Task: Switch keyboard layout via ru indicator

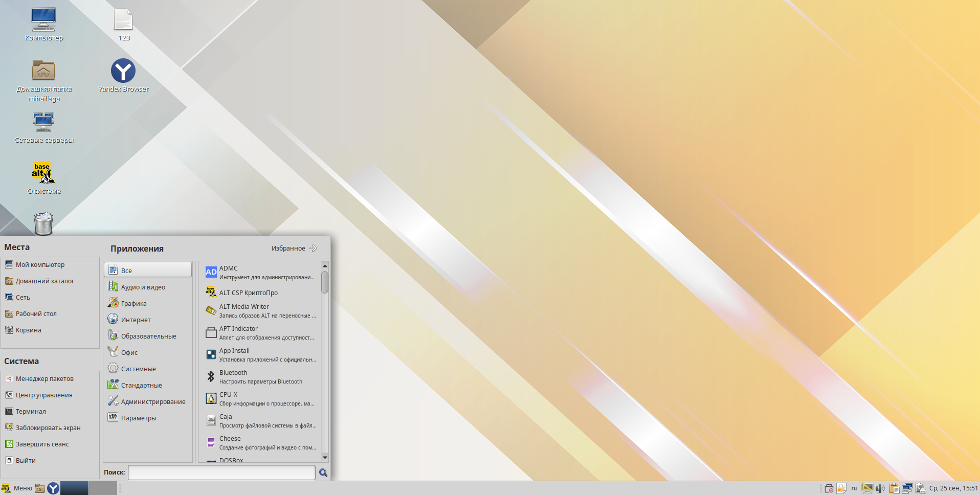Action: pyautogui.click(x=854, y=488)
